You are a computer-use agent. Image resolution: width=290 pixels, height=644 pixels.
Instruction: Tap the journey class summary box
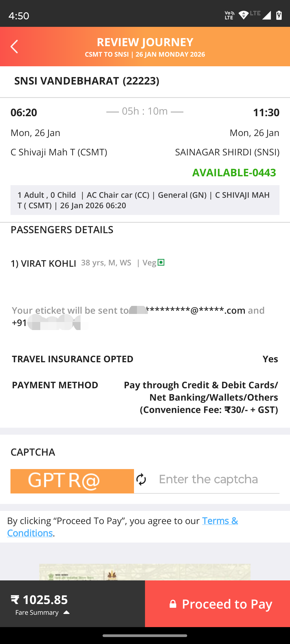[145, 200]
